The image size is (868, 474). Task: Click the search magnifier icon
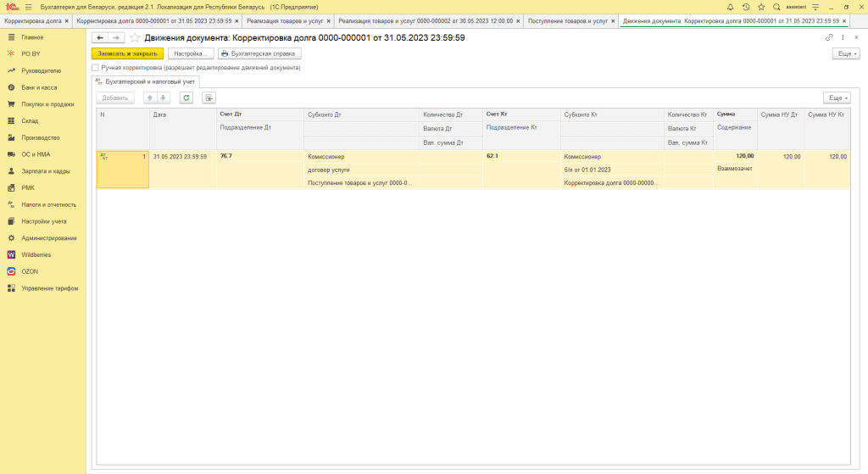tap(776, 7)
